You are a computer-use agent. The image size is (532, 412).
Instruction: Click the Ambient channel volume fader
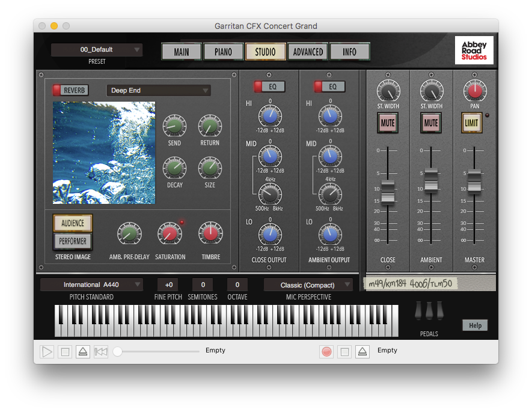[x=431, y=180]
